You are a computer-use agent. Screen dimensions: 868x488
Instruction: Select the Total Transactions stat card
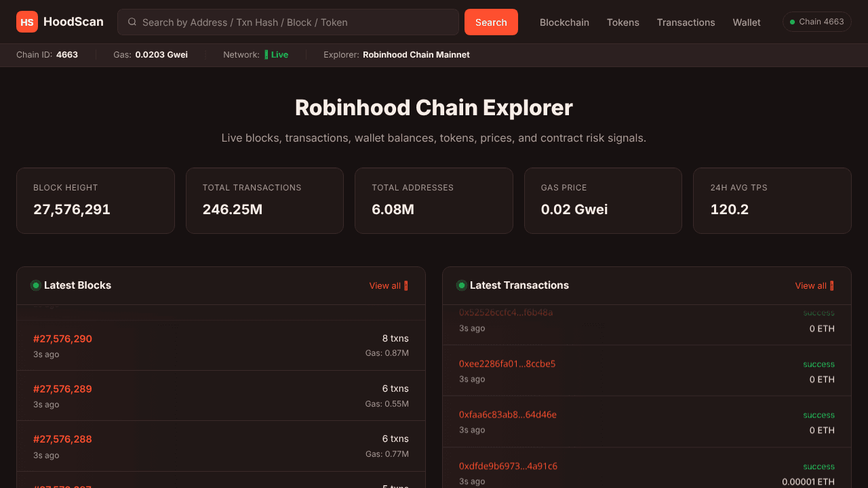coord(264,201)
